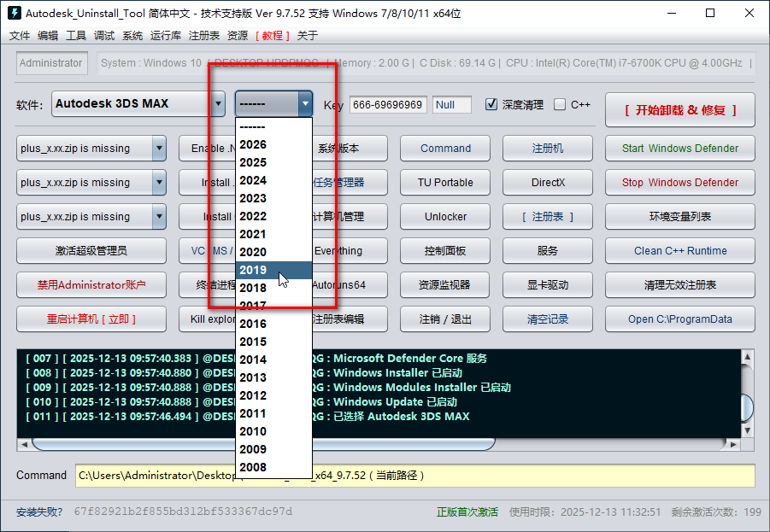Open the 编辑 menu
This screenshot has height=532, width=770.
tap(48, 35)
